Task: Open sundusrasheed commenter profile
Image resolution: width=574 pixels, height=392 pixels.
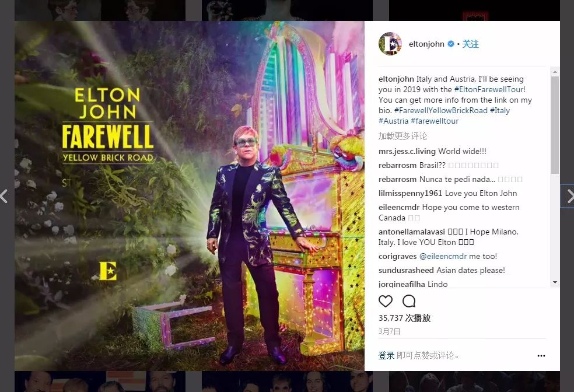Action: pos(406,270)
